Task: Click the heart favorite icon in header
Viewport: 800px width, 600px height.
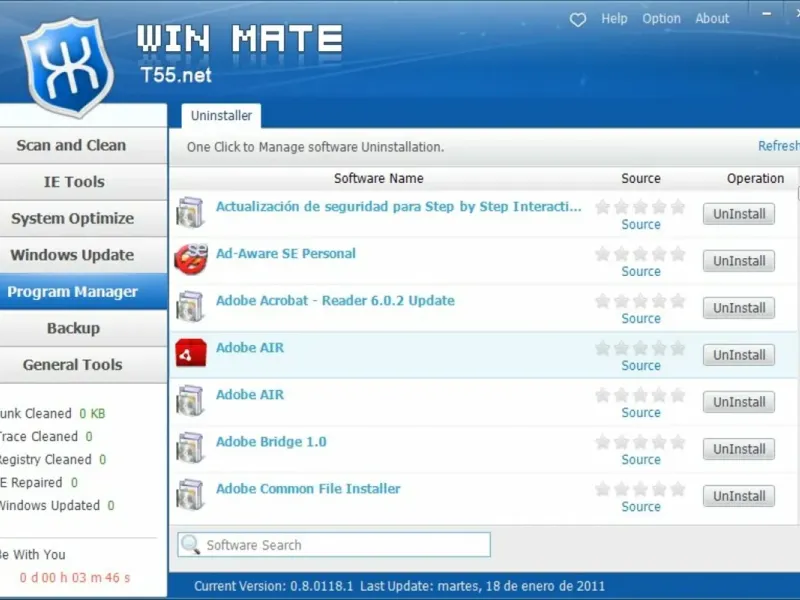Action: pyautogui.click(x=578, y=20)
